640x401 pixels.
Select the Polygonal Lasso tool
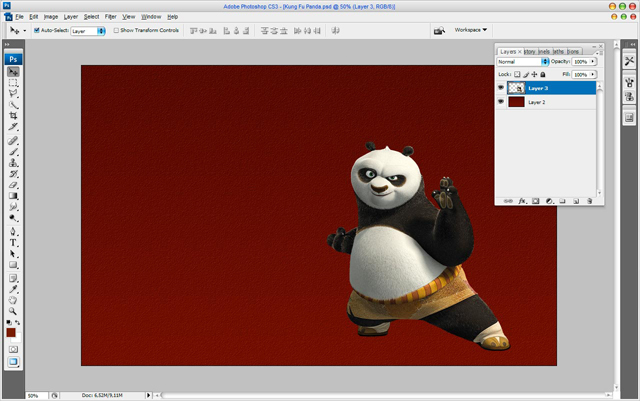coord(13,94)
